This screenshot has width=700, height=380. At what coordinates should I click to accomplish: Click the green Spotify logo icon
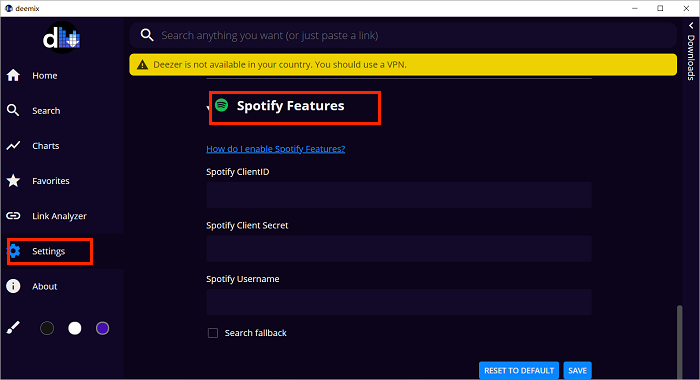[x=221, y=105]
